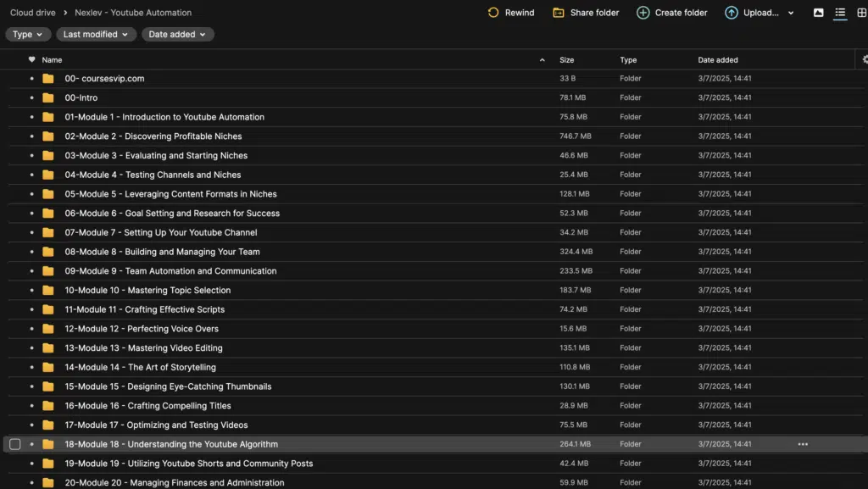Click the favourite heart column header icon

[x=31, y=59]
